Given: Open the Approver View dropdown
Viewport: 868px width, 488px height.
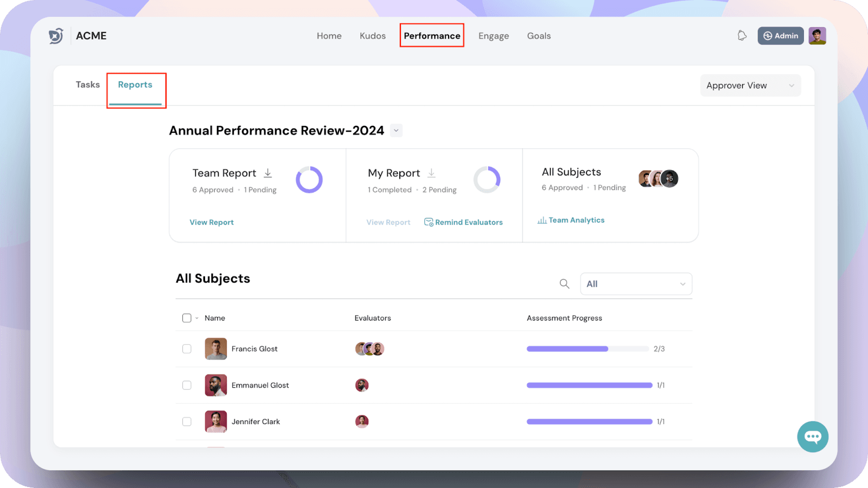Looking at the screenshot, I should tap(750, 86).
